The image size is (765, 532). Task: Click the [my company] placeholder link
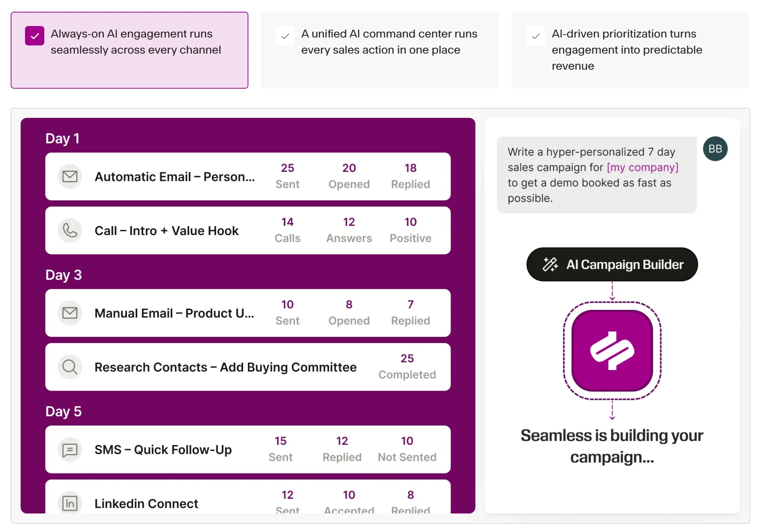(642, 167)
